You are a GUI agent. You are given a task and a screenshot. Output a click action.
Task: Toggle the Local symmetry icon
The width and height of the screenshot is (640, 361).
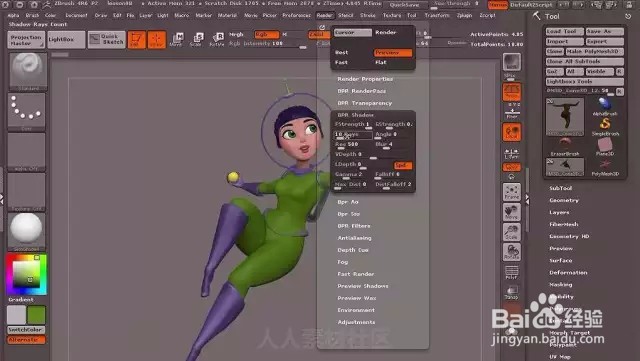coord(512,132)
